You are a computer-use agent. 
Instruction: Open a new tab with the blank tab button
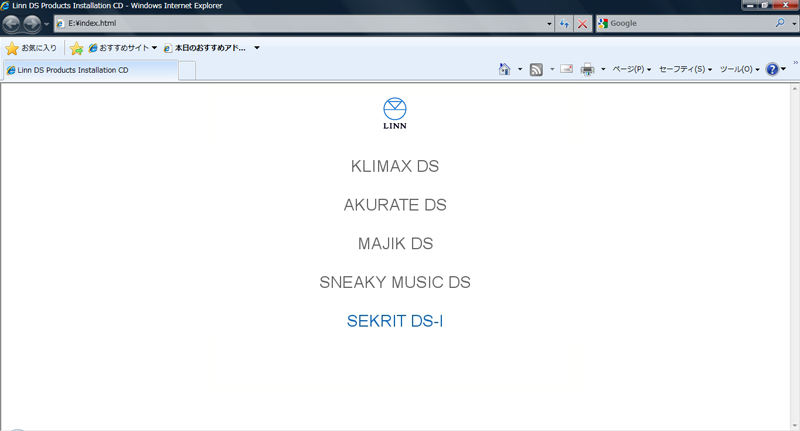click(187, 70)
